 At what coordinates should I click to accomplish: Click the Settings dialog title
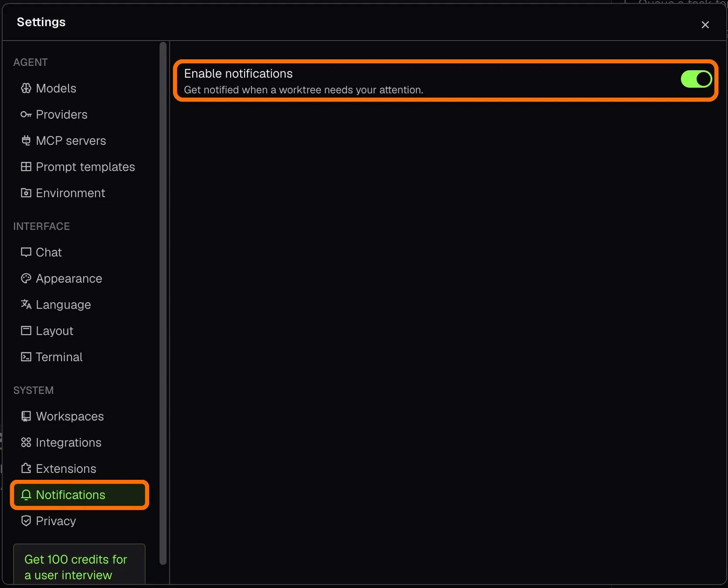(41, 22)
